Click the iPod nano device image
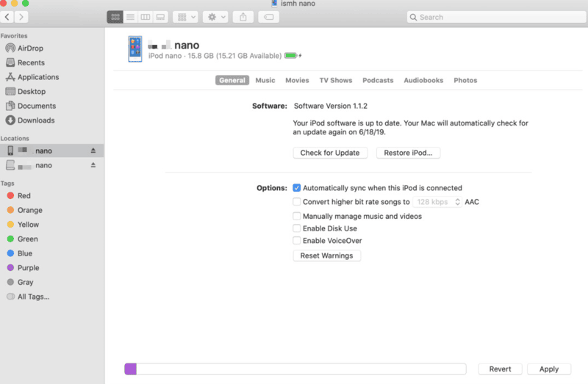The width and height of the screenshot is (588, 384). point(135,48)
